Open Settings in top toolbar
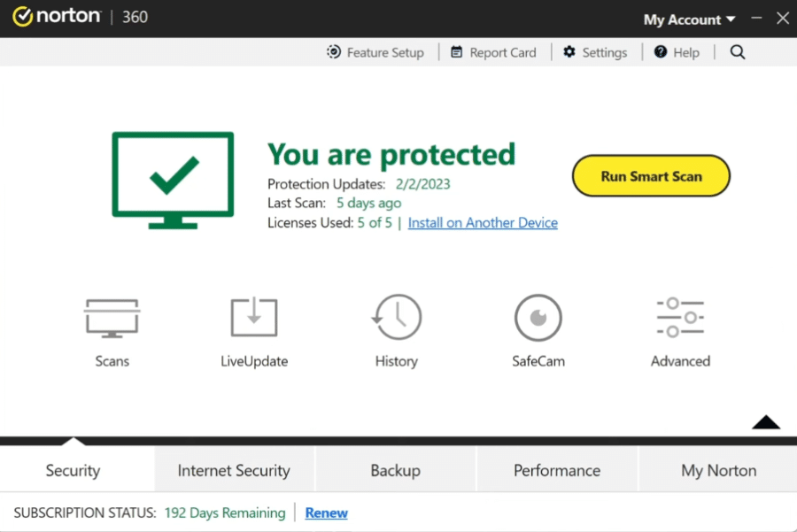 click(x=595, y=52)
